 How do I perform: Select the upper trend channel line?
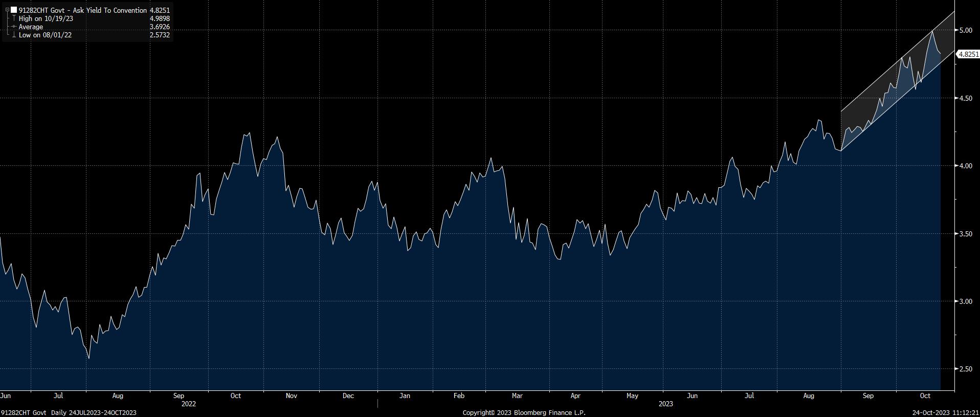click(898, 62)
